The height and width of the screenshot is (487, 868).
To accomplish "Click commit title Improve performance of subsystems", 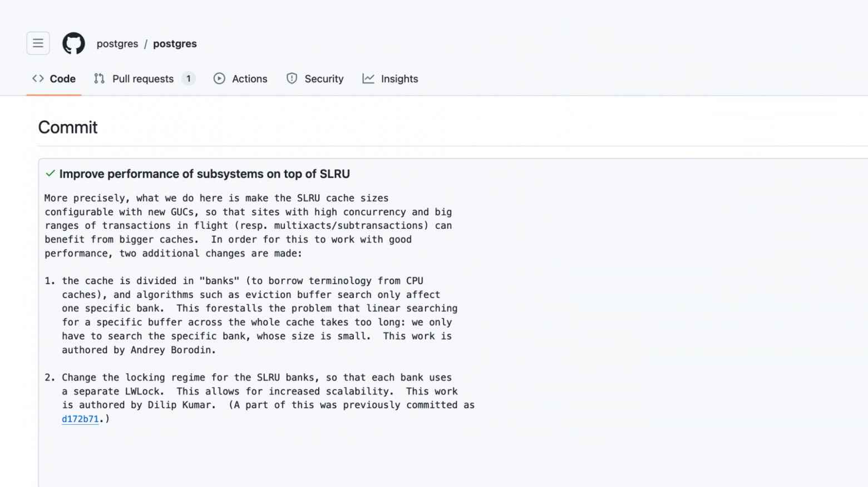I will pyautogui.click(x=205, y=174).
